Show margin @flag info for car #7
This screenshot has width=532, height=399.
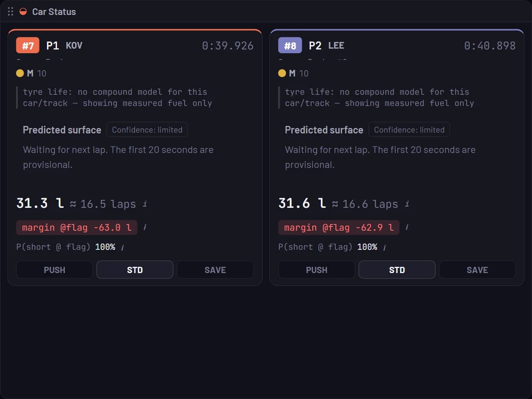(x=145, y=227)
